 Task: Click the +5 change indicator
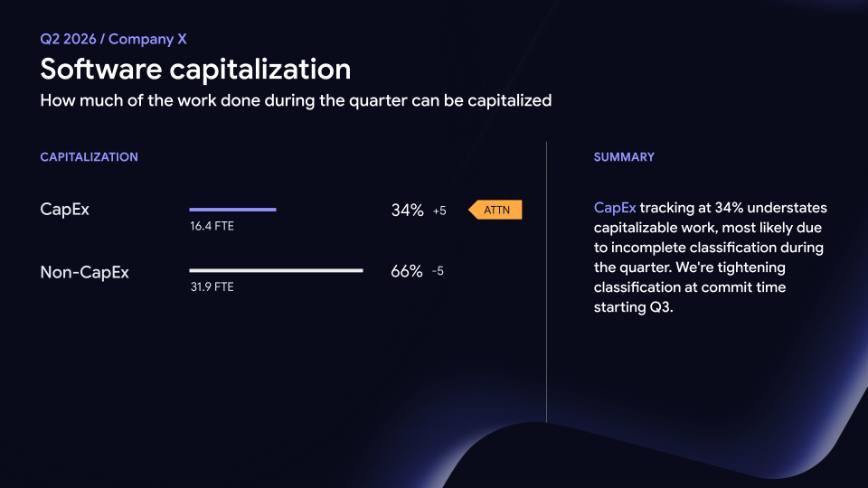pyautogui.click(x=439, y=211)
